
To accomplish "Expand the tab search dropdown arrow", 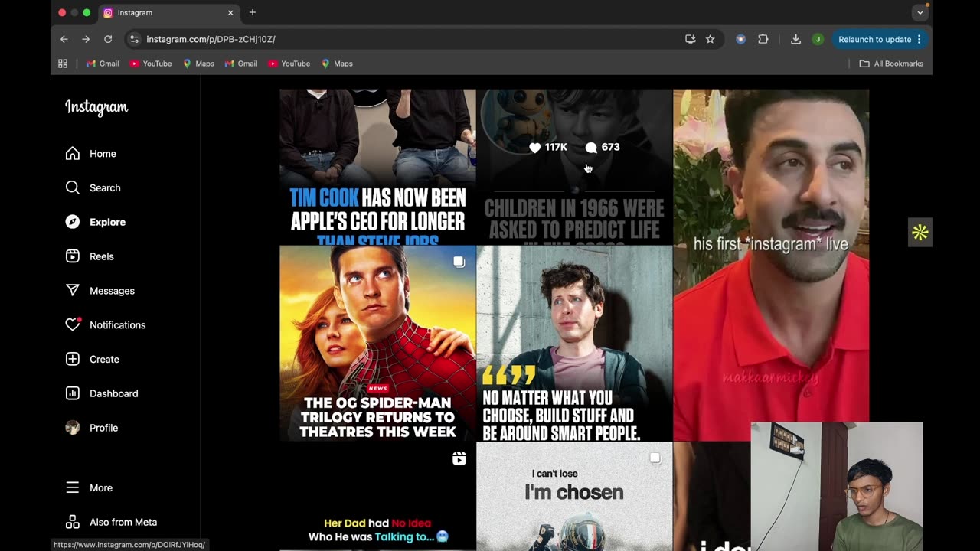I will coord(920,13).
